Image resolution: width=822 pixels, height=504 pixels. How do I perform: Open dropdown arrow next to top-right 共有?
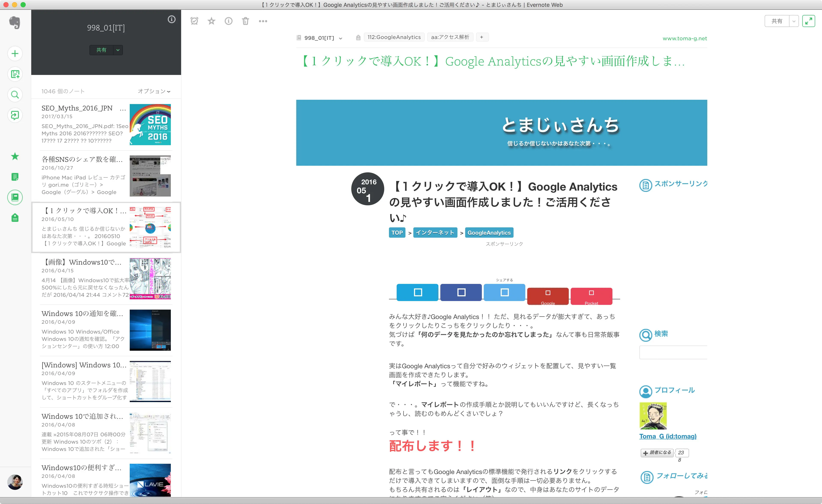[794, 21]
